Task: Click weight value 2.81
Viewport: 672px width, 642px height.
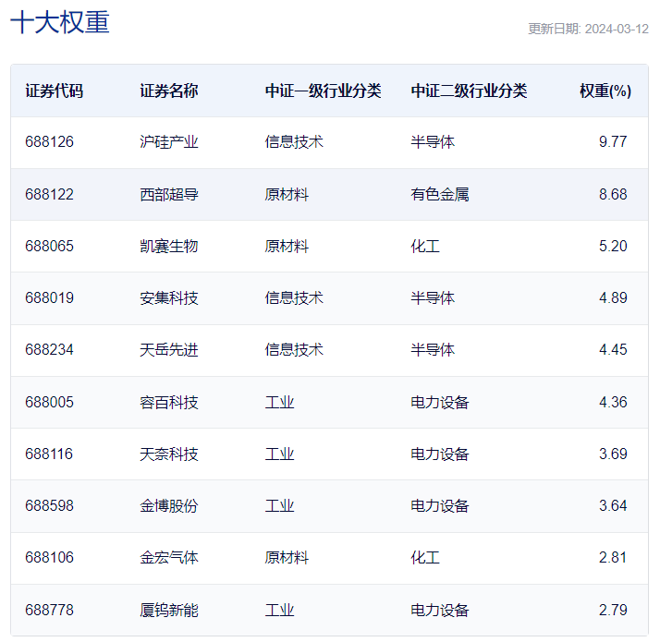Action: (613, 558)
